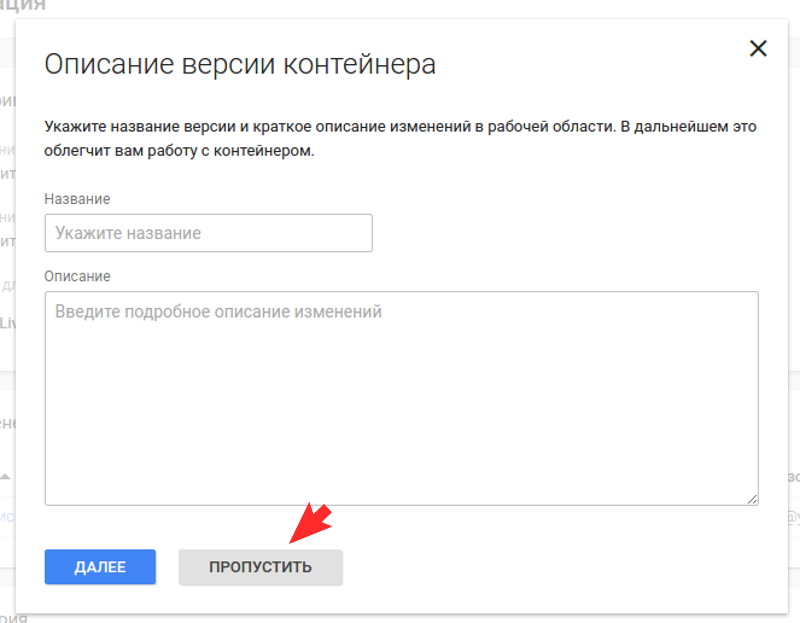Focus the Название input field

pos(208,233)
